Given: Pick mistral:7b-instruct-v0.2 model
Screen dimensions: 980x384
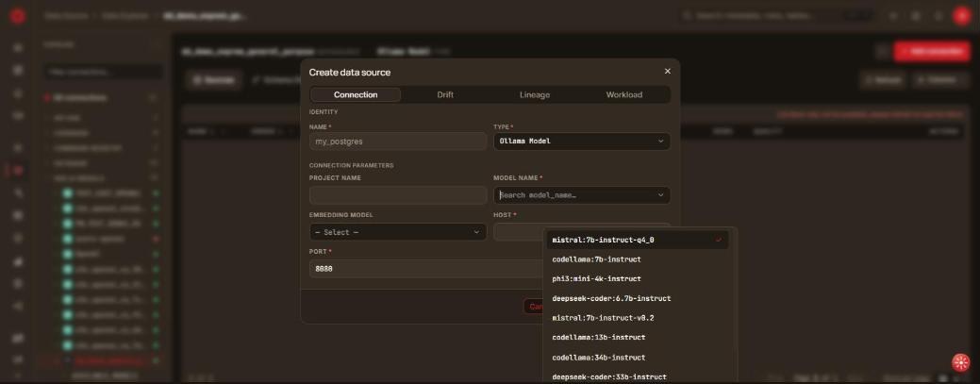Looking at the screenshot, I should tap(638, 318).
